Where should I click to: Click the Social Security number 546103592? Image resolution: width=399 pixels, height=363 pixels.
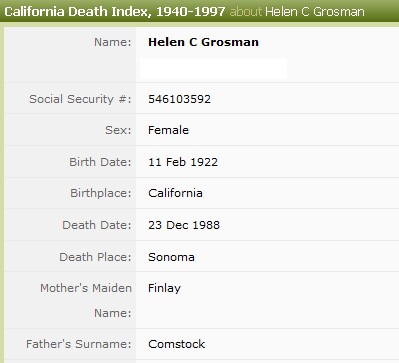click(x=179, y=99)
